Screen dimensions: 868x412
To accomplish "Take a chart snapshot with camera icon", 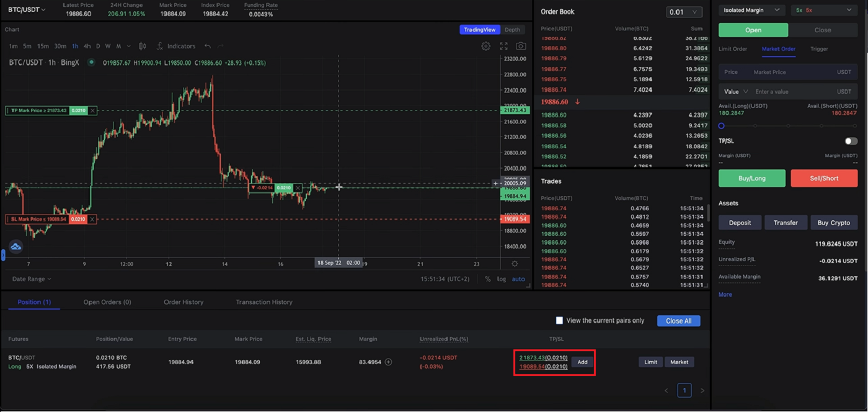I will click(521, 45).
